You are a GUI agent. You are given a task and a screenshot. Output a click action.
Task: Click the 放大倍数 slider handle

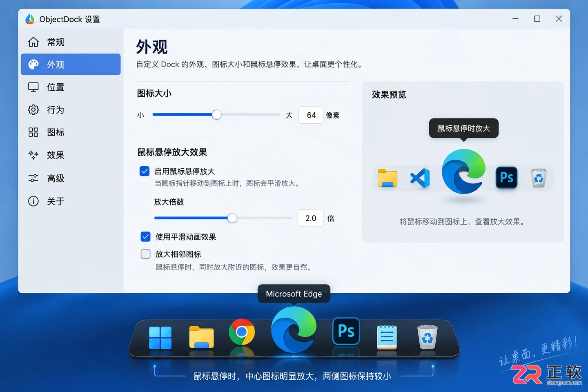[232, 218]
